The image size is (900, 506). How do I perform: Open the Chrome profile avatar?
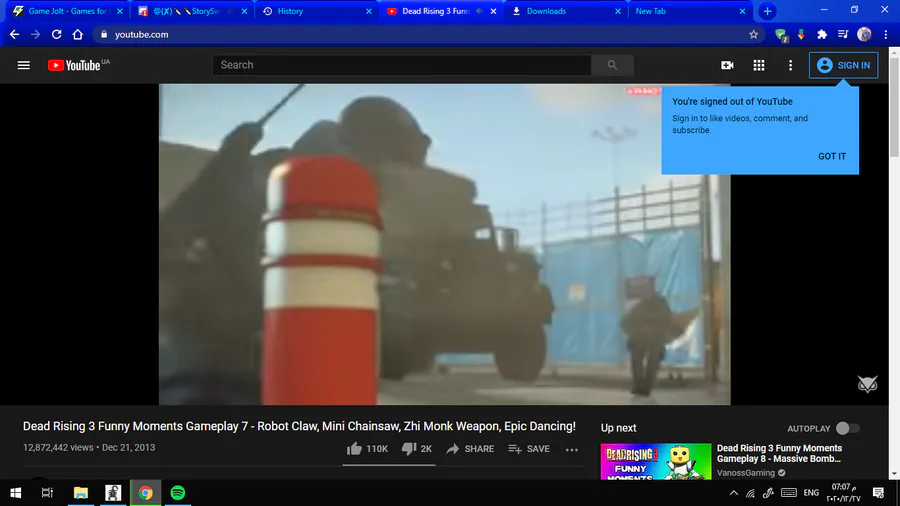864,34
